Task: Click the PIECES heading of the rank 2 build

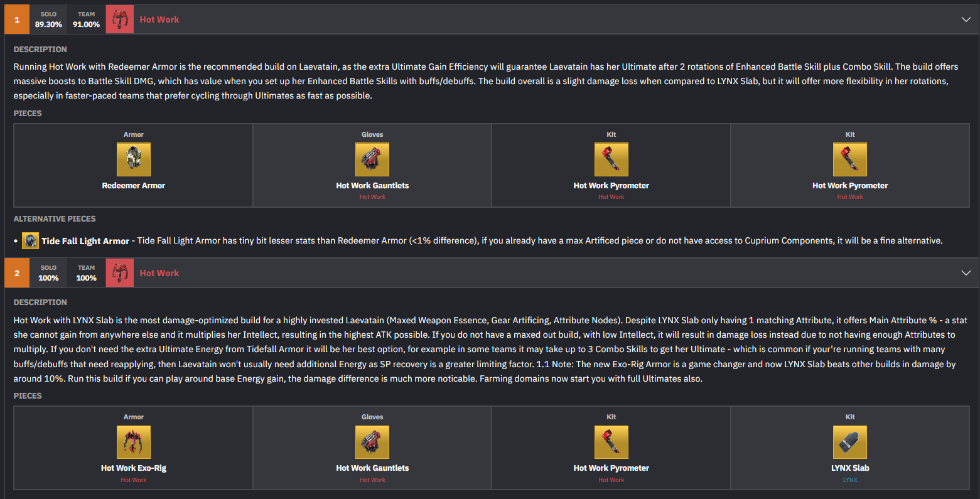Action: tap(28, 396)
